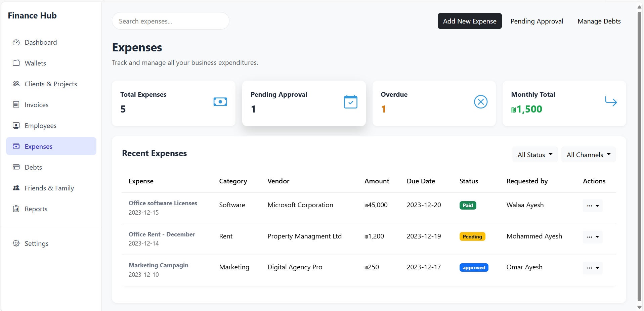Click the Status column header
This screenshot has width=644, height=311.
(x=469, y=181)
